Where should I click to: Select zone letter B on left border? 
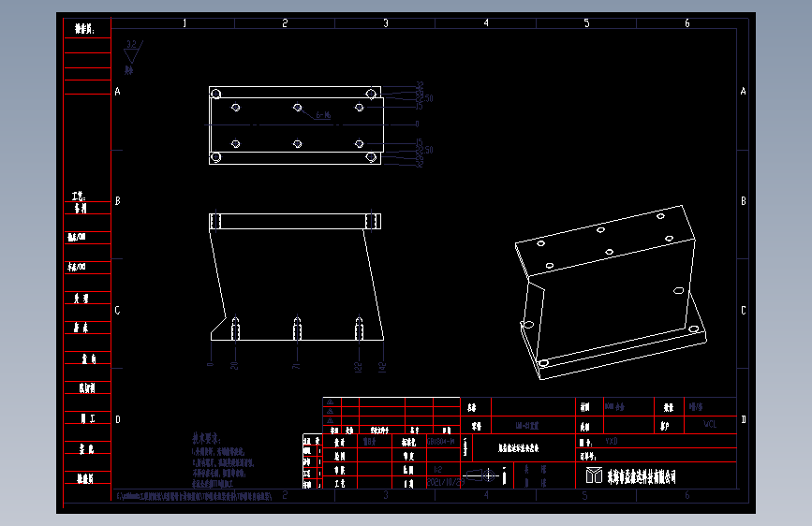[x=118, y=201]
